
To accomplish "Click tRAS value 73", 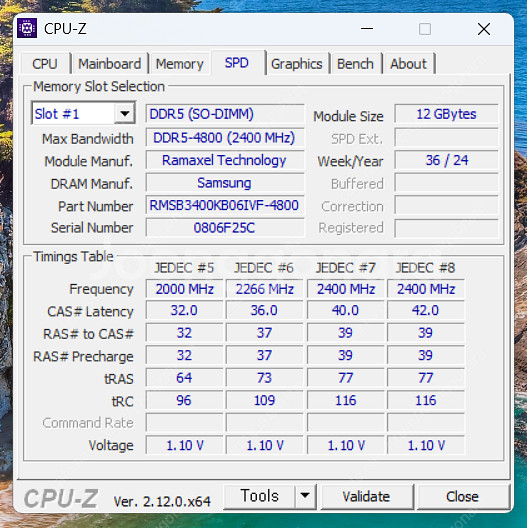I will pyautogui.click(x=265, y=377).
